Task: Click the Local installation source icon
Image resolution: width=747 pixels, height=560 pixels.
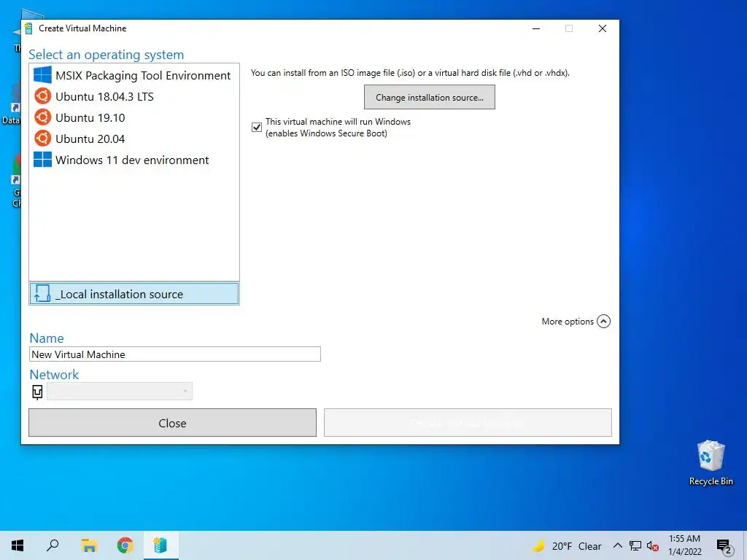Action: tap(42, 294)
